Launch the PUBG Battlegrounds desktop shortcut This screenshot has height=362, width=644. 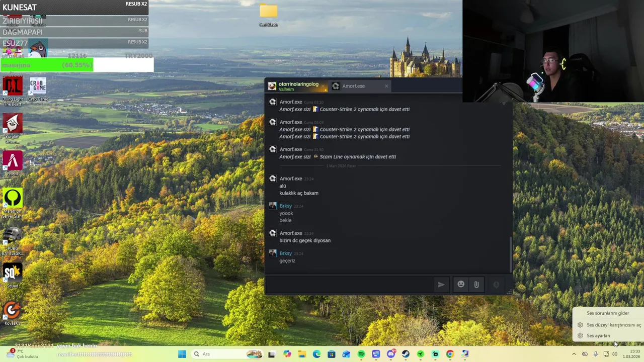13,241
